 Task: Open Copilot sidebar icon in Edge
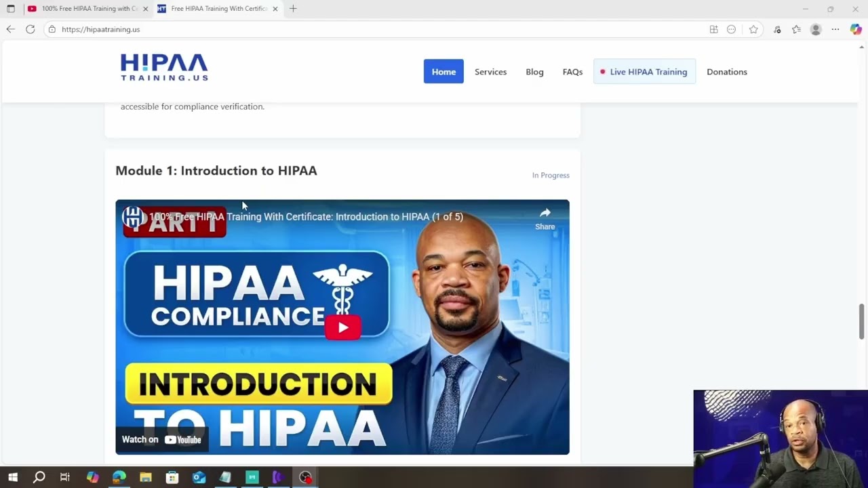pyautogui.click(x=856, y=29)
